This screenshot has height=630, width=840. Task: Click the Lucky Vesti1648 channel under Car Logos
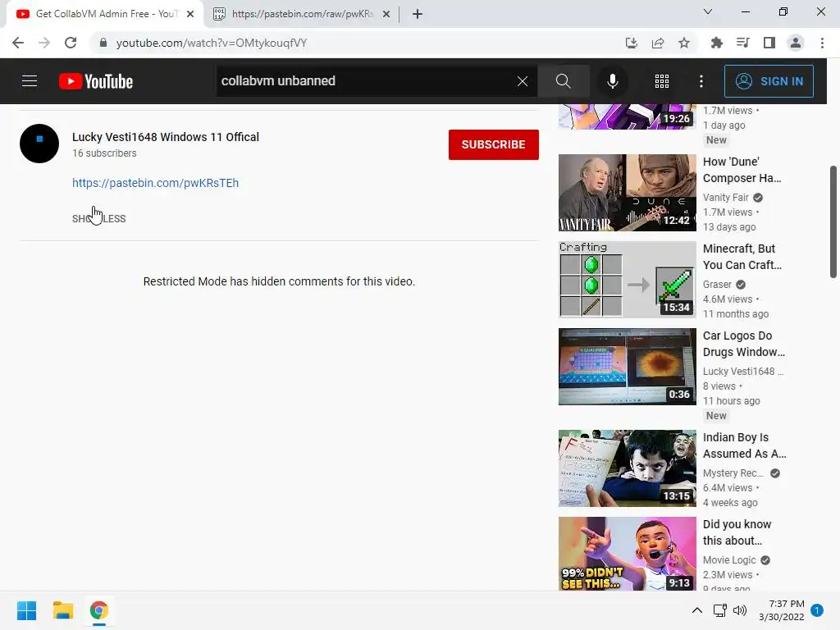point(743,371)
